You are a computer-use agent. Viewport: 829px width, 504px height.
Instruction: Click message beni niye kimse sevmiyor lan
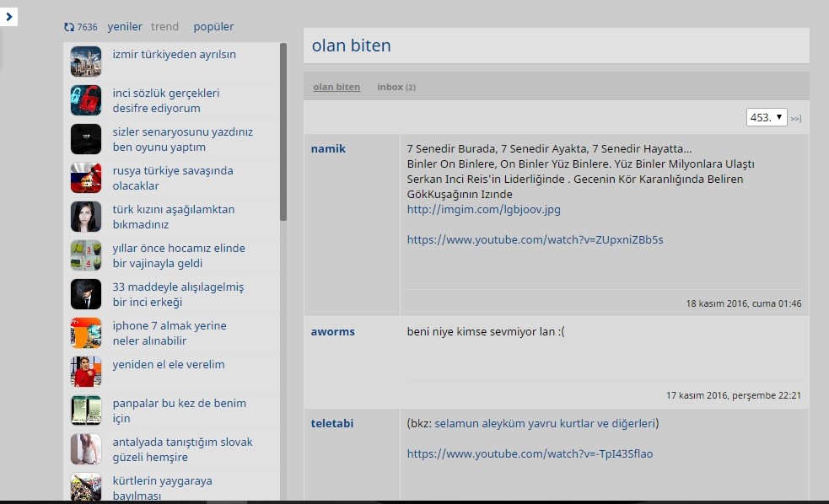(486, 331)
